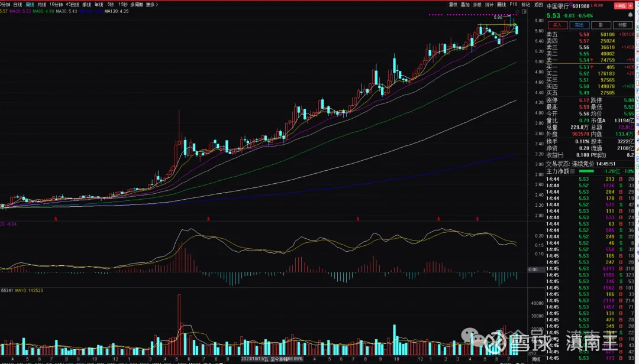Click the 买二 volume 176183
Image resolution: width=639 pixels, height=364 pixels.
pos(606,73)
